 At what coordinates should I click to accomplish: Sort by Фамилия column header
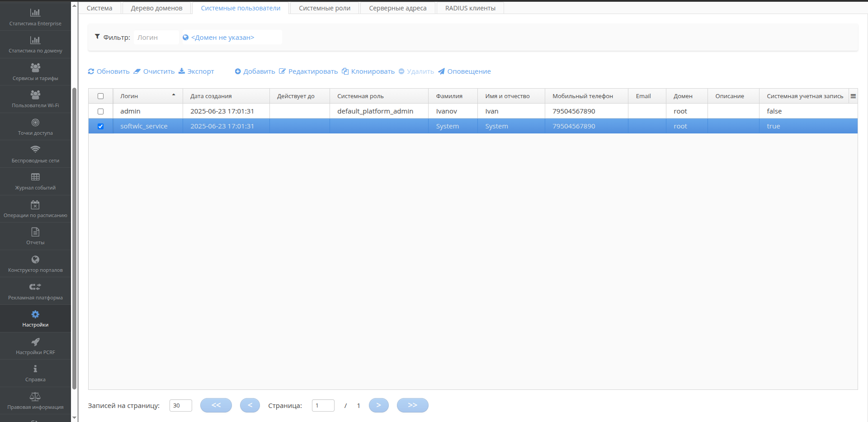(x=453, y=96)
